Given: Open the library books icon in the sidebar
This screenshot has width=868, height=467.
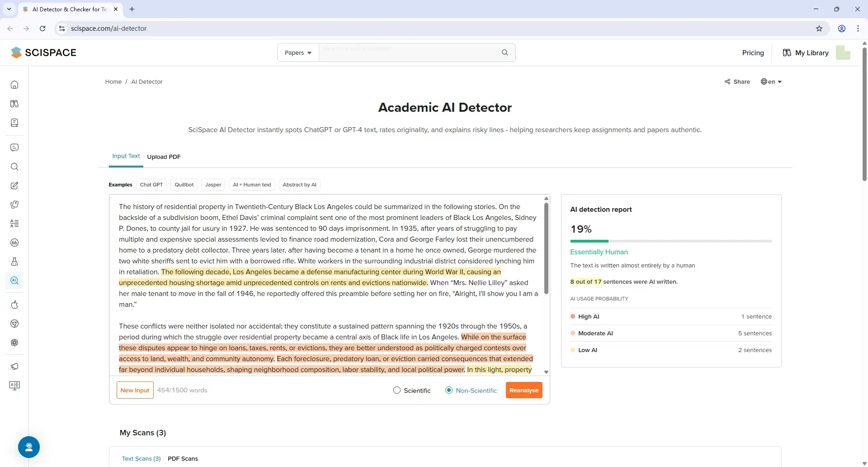Looking at the screenshot, I should click(x=14, y=104).
